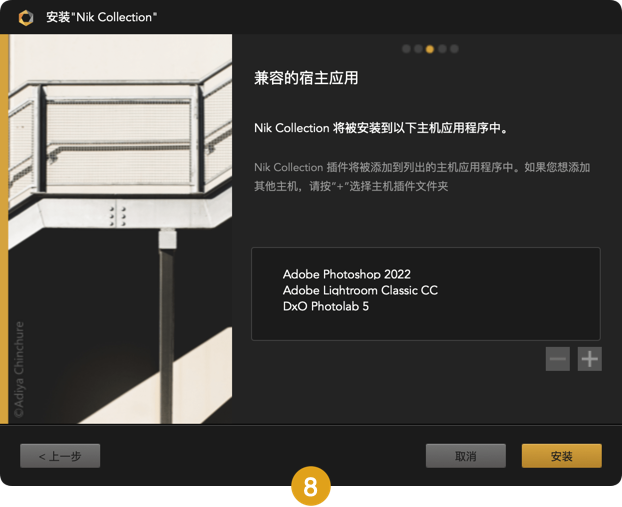Screen dimensions: 622x507
Task: Select the fifth progress indicator dot
Action: 454,49
